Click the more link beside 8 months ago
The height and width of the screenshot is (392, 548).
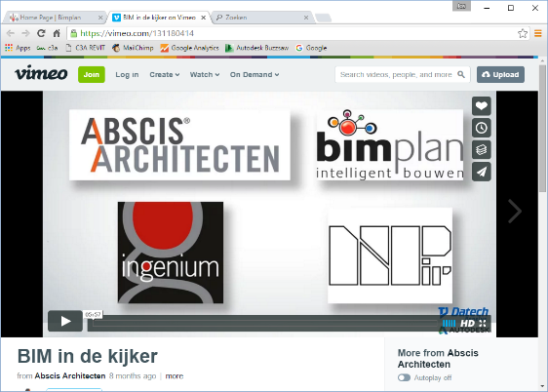pos(174,376)
